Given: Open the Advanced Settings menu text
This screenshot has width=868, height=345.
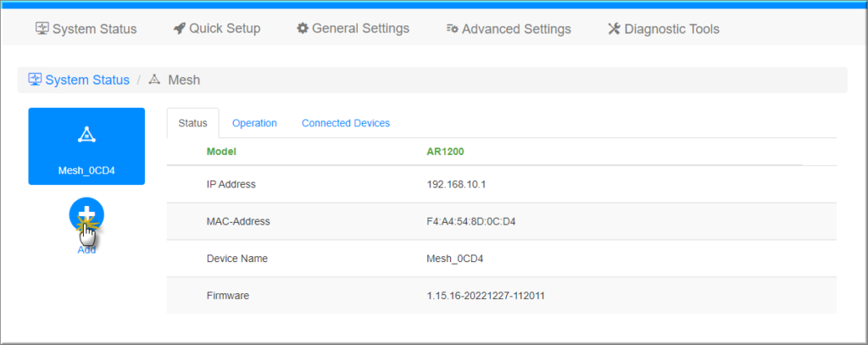Looking at the screenshot, I should [x=517, y=29].
